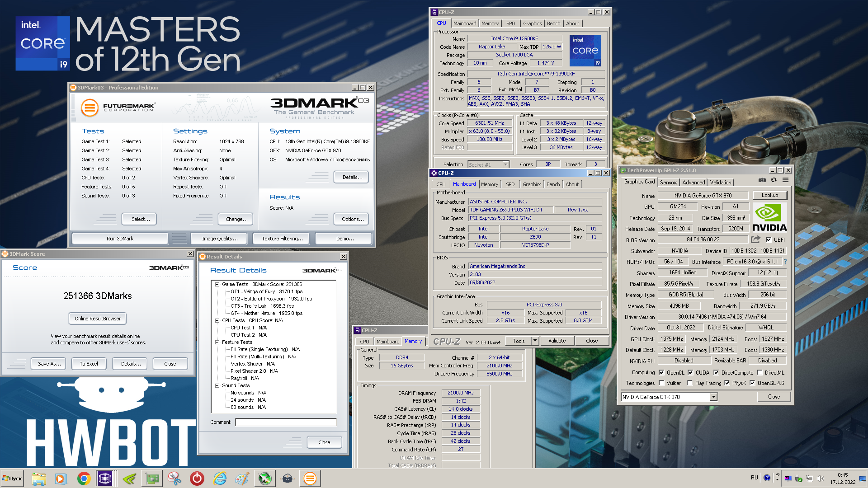The height and width of the screenshot is (488, 868).
Task: Click the bus interface question mark
Action: click(x=785, y=262)
